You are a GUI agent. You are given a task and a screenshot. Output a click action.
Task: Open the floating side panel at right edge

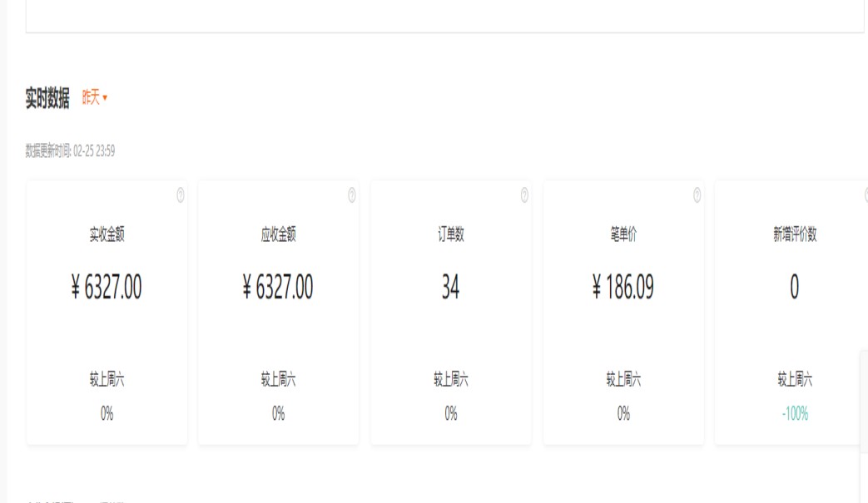pos(863,402)
